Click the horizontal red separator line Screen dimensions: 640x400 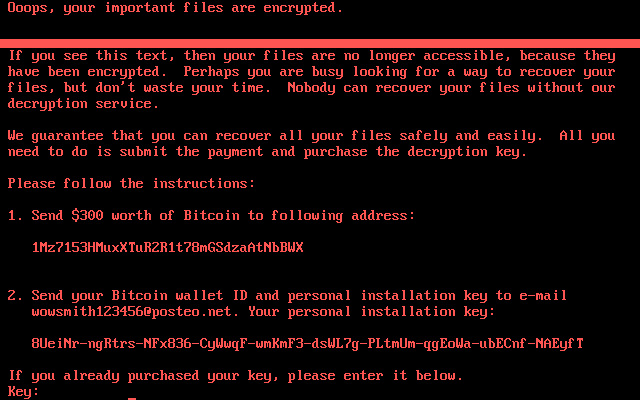pyautogui.click(x=320, y=41)
